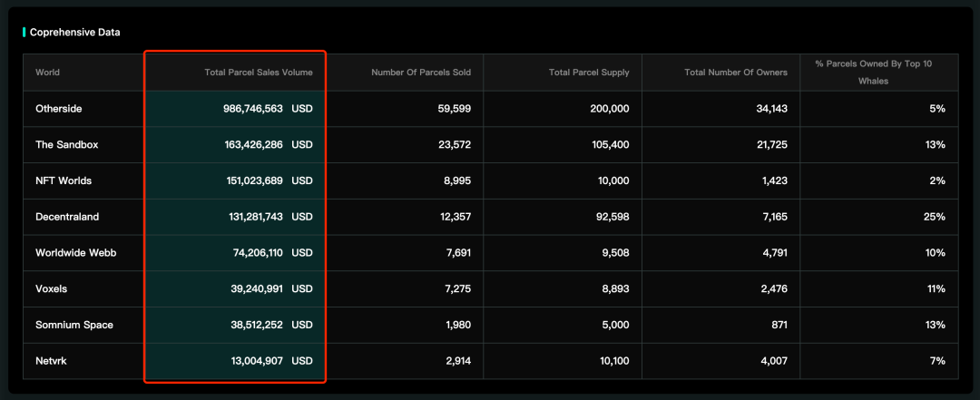Click the World column header
This screenshot has width=980, height=400.
click(x=47, y=73)
